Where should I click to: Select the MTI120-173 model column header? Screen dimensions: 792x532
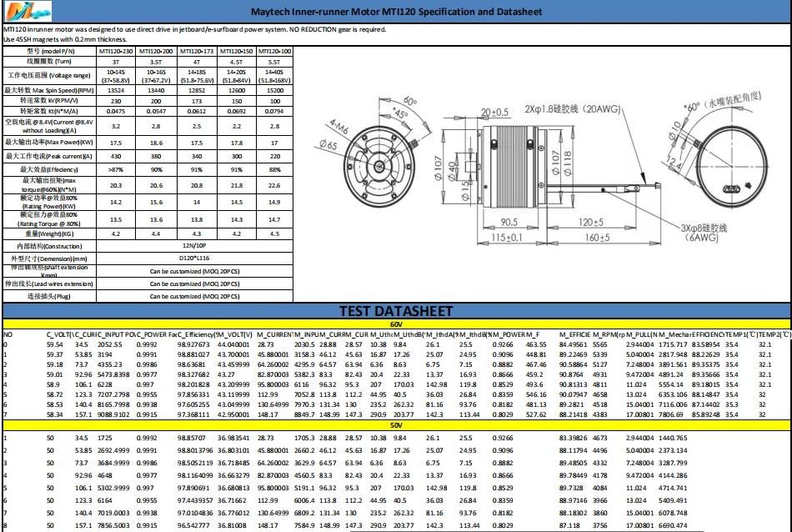[197, 51]
